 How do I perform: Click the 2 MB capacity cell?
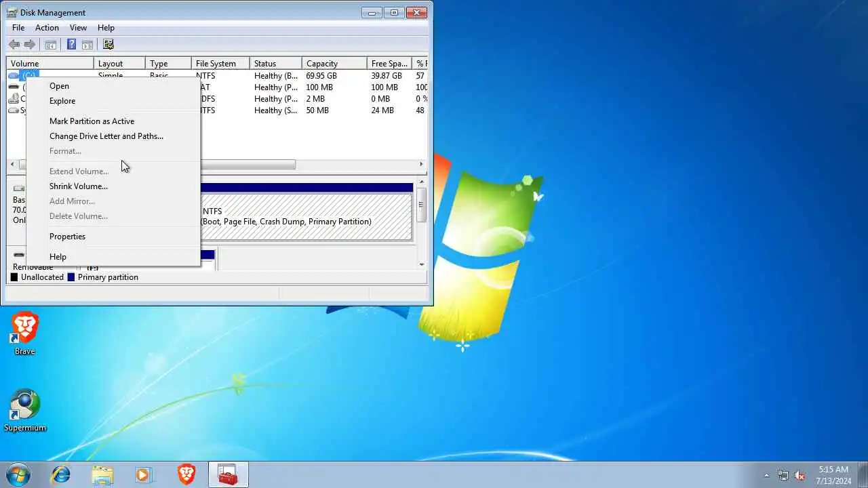click(x=315, y=99)
